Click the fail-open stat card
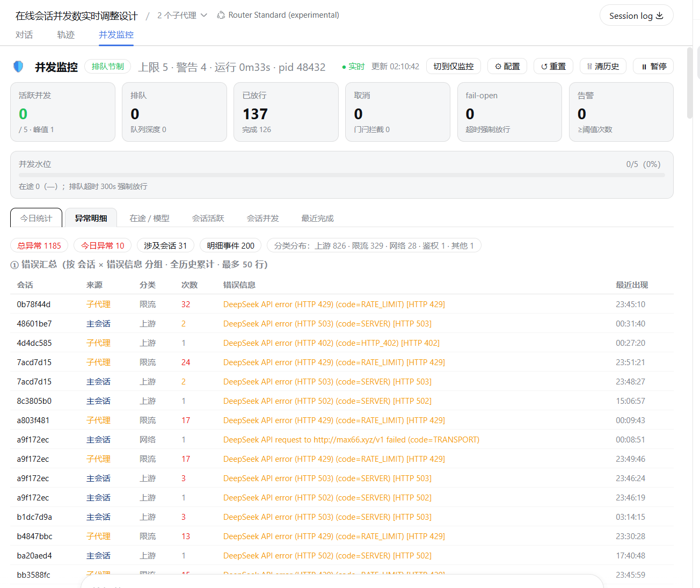 pyautogui.click(x=509, y=112)
